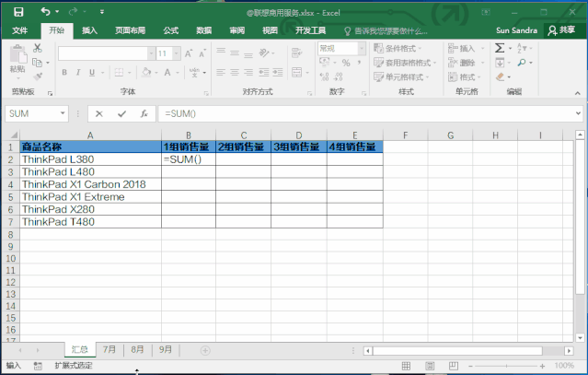Viewport: 588px width, 375px height.
Task: Adjust the zoom slider in status bar
Action: (506, 366)
